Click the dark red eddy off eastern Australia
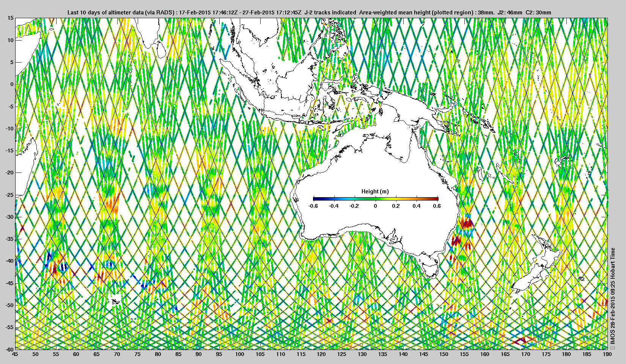Viewport: 626px width, 364px height. (x=466, y=223)
